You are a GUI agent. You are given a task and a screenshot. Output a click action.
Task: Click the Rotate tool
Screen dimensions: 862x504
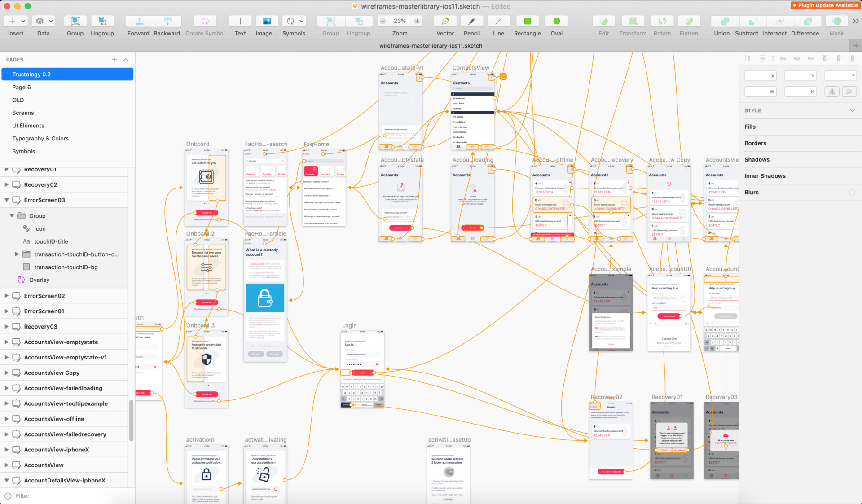(662, 21)
